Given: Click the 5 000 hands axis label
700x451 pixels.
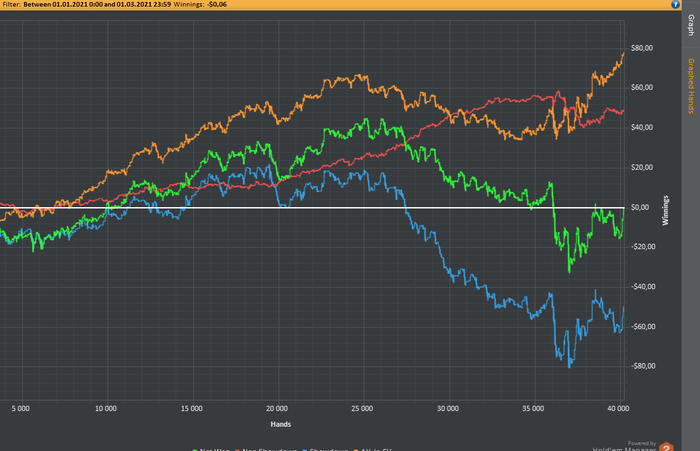Looking at the screenshot, I should pos(21,409).
